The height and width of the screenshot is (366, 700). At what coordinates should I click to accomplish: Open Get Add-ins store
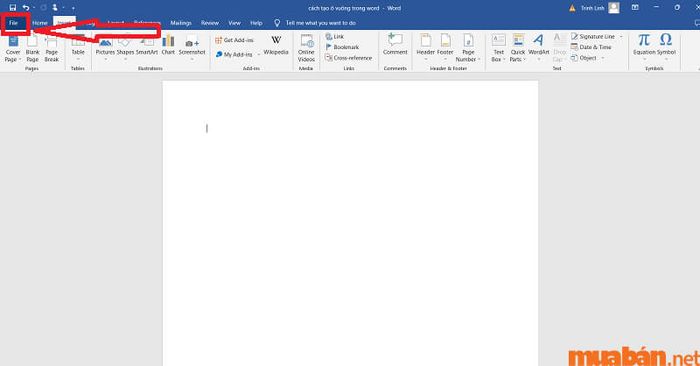pyautogui.click(x=234, y=40)
